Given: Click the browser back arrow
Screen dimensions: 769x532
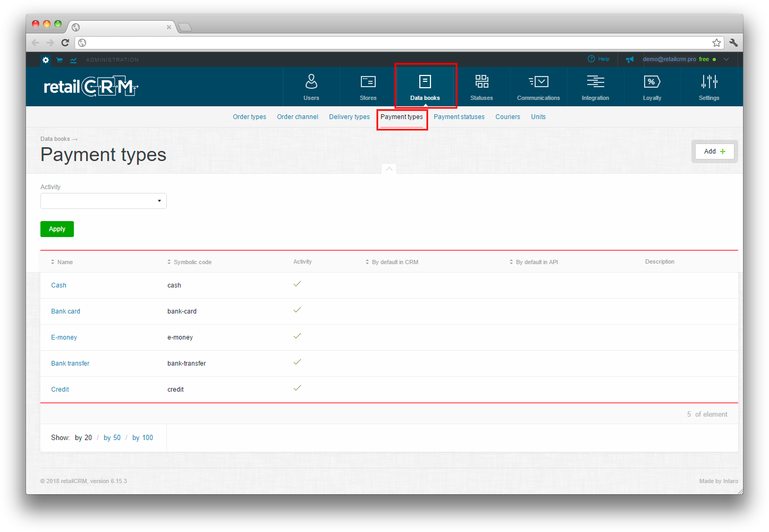Looking at the screenshot, I should pyautogui.click(x=36, y=43).
